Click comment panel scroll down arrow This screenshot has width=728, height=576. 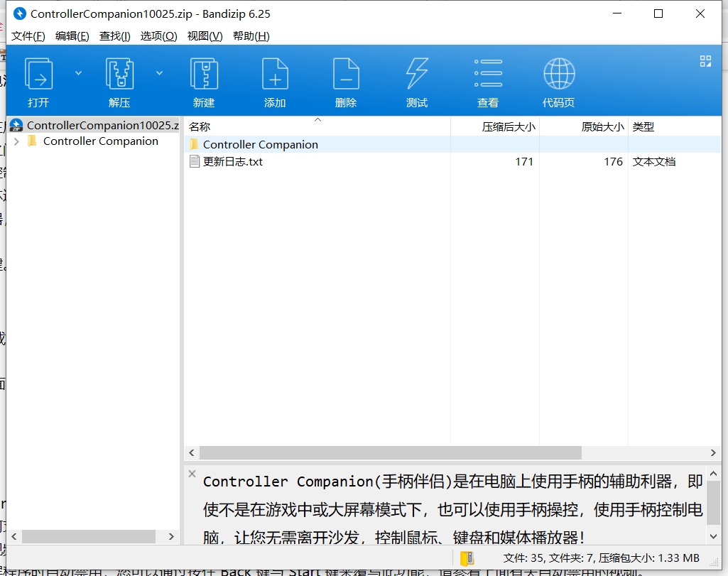coord(714,536)
